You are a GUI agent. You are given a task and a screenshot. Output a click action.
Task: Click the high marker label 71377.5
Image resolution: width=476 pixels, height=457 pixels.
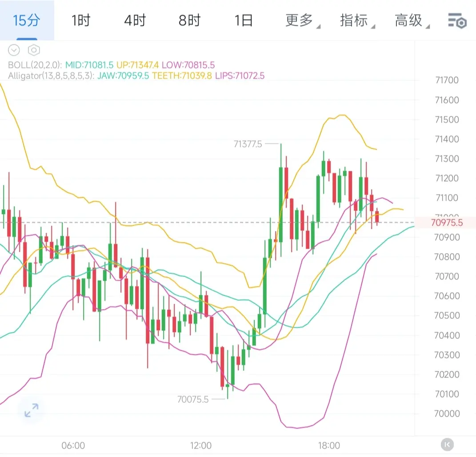point(248,144)
